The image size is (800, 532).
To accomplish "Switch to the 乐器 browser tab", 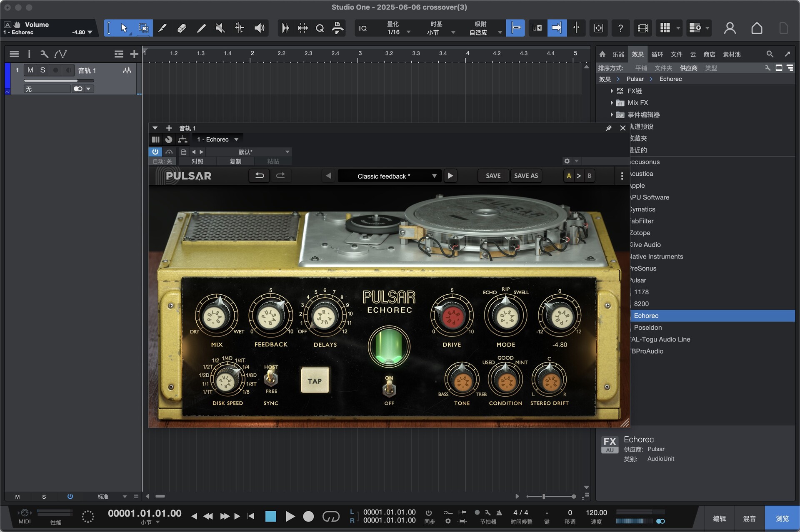I will 618,55.
